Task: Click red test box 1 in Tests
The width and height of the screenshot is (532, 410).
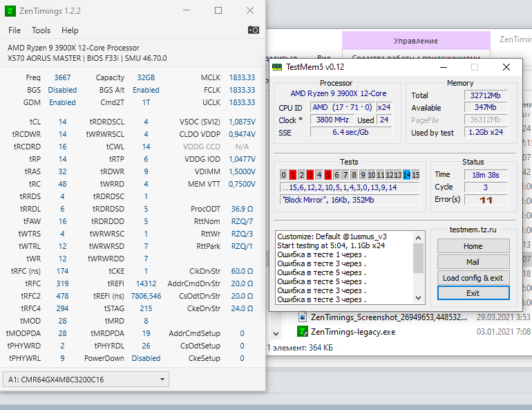Action: coord(293,175)
